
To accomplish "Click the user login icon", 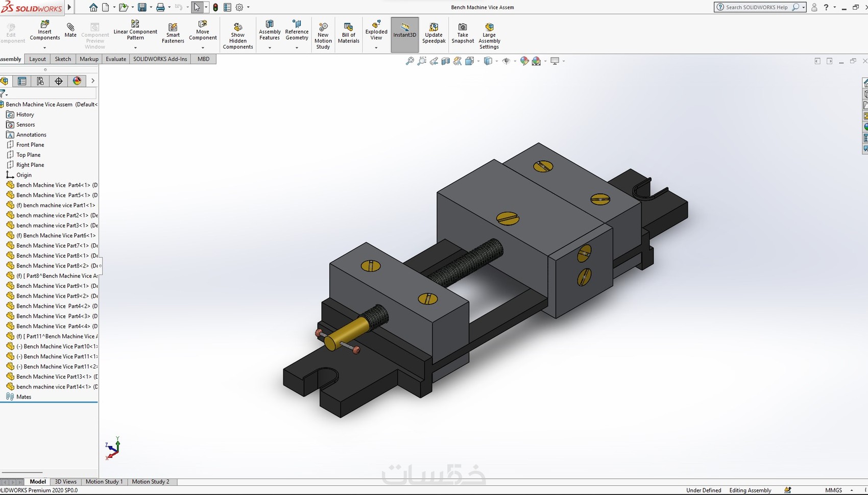I will [814, 7].
